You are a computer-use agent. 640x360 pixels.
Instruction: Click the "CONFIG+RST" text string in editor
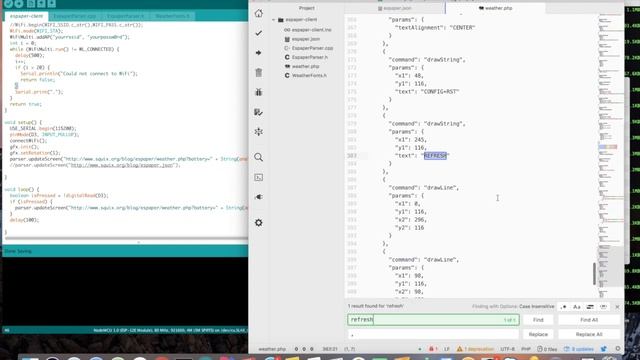[x=440, y=92]
